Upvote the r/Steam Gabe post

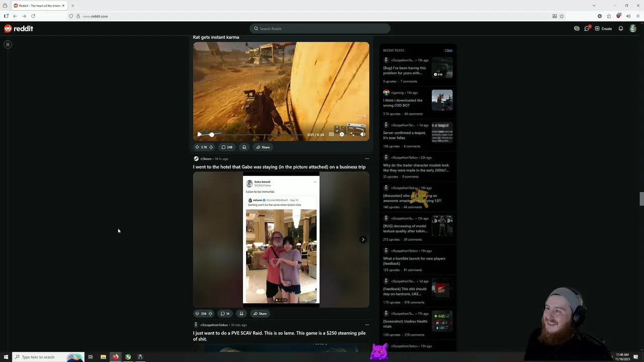(x=197, y=314)
